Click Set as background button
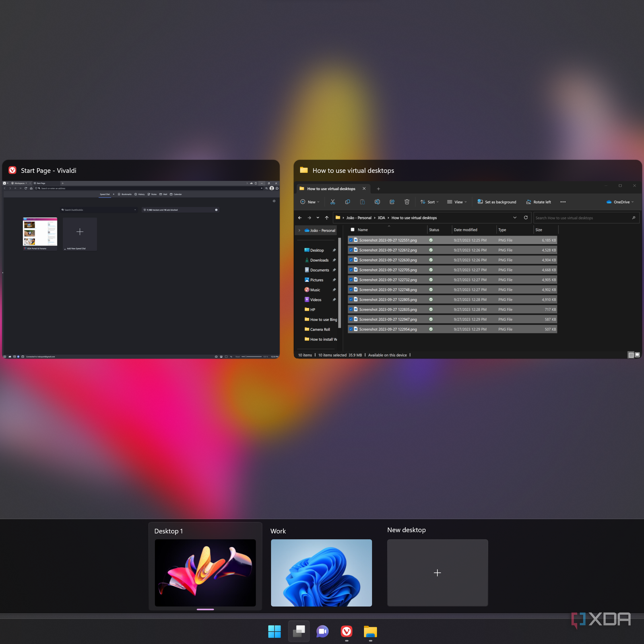This screenshot has height=644, width=644. coord(497,202)
